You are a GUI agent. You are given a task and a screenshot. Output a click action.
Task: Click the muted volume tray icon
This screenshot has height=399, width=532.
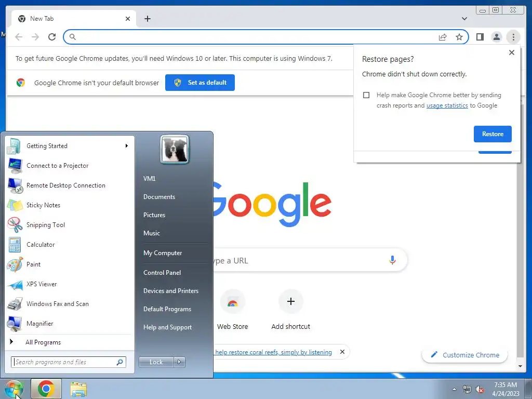(x=480, y=390)
